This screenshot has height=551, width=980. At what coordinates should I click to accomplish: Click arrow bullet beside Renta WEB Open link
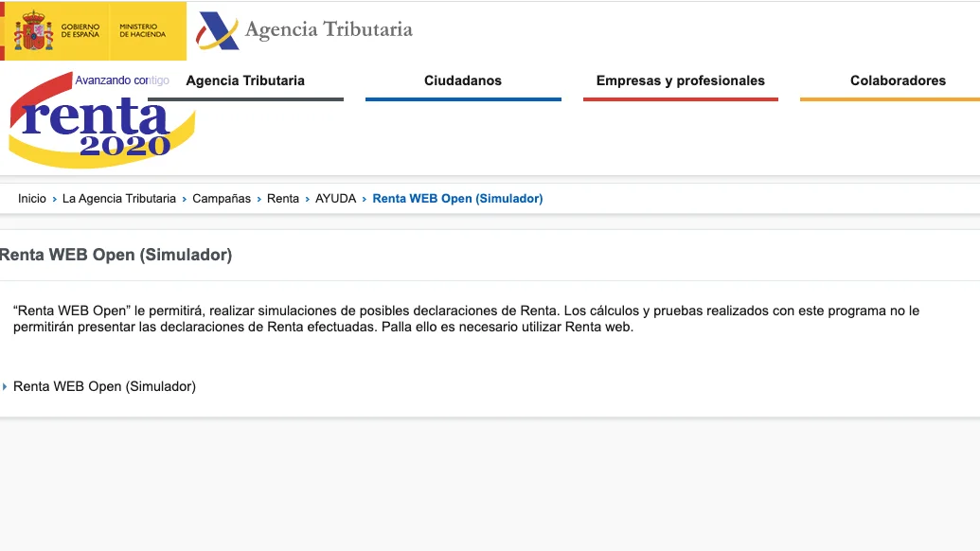pyautogui.click(x=5, y=386)
